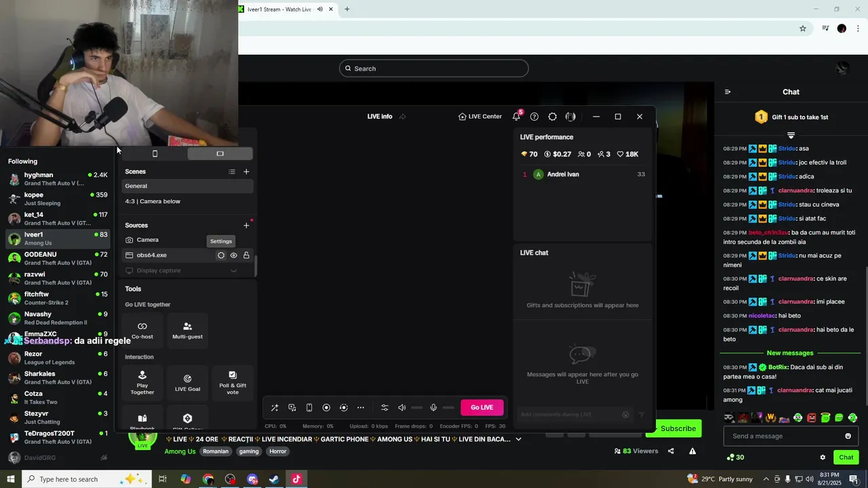
Task: Adjust the microphone volume slider
Action: coord(448,408)
